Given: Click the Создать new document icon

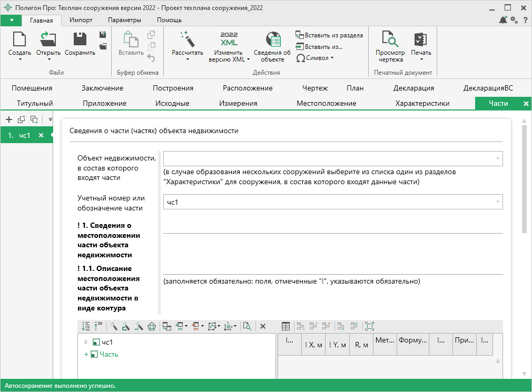Looking at the screenshot, I should 19,39.
